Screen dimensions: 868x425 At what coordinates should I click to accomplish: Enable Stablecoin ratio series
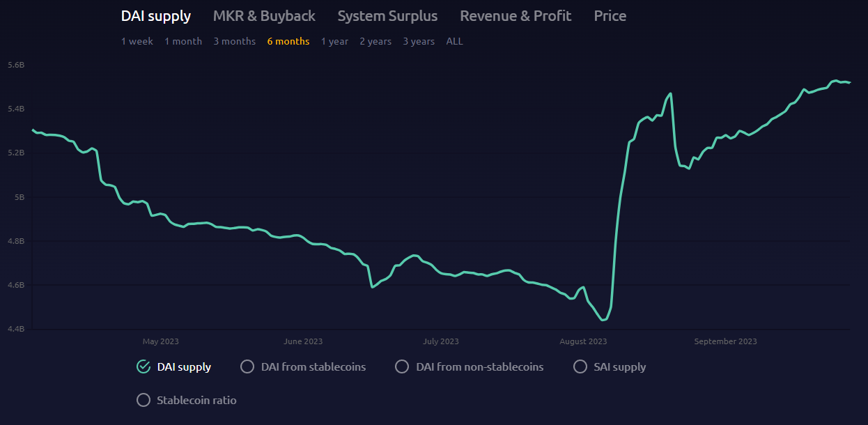click(144, 400)
